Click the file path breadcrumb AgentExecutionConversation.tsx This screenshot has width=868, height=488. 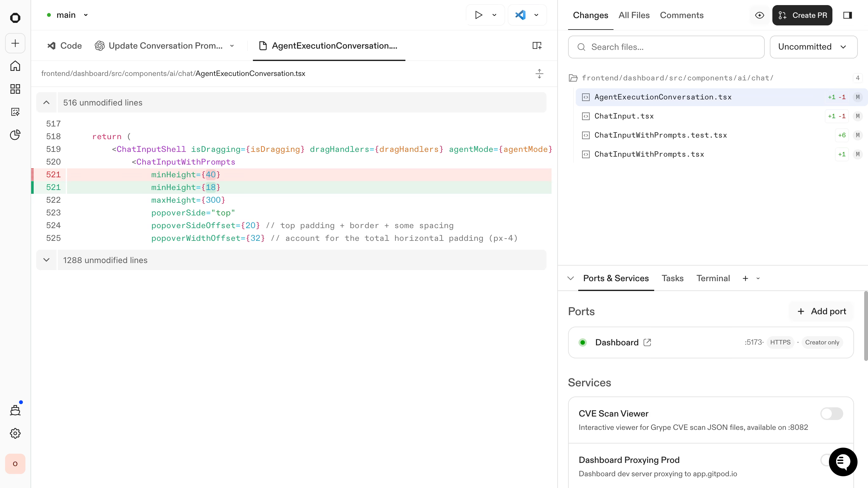(x=250, y=73)
